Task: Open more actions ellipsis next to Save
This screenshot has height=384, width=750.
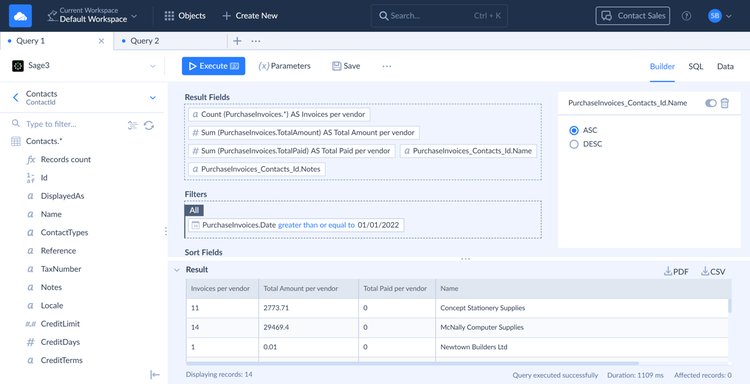Action: (x=386, y=66)
